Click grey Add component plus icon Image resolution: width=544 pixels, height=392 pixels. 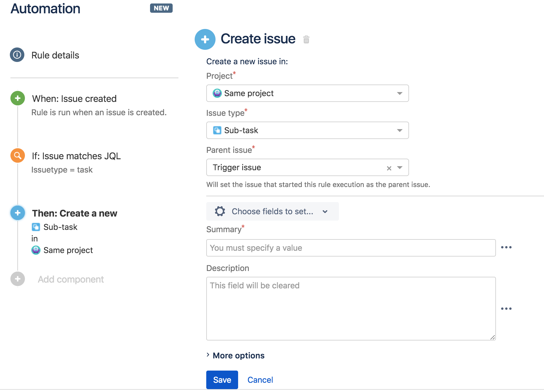point(18,279)
